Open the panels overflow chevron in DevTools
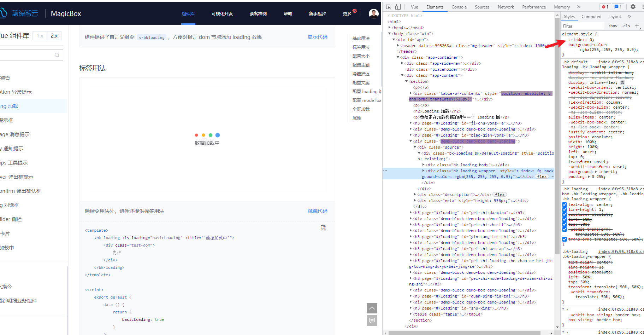Viewport: 644px width, 335px height. click(579, 7)
